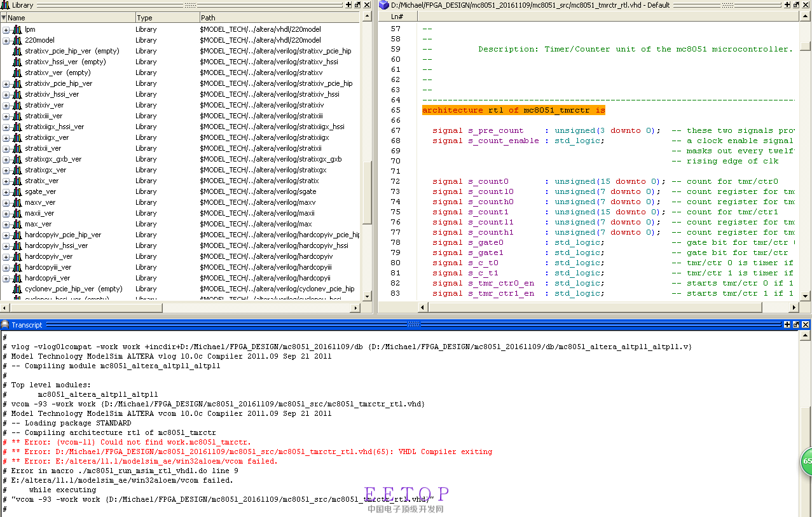Click line 65 architecture declaration in editor

[513, 110]
